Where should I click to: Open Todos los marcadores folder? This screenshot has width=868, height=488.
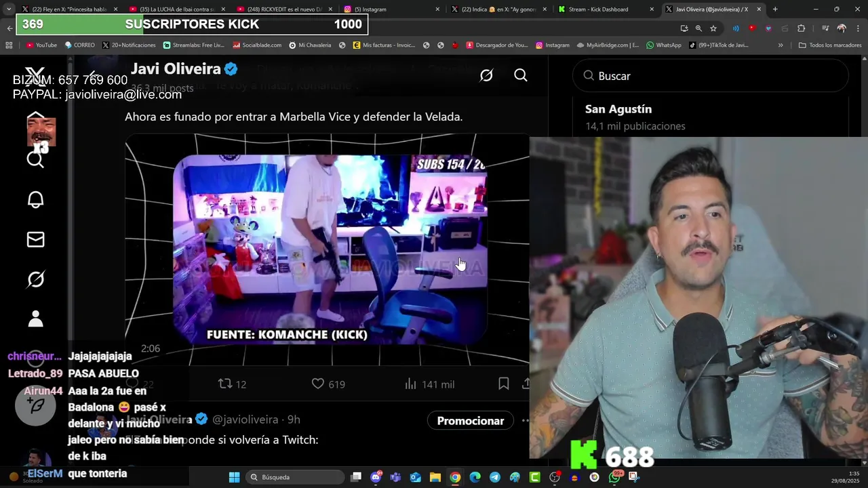pos(830,45)
